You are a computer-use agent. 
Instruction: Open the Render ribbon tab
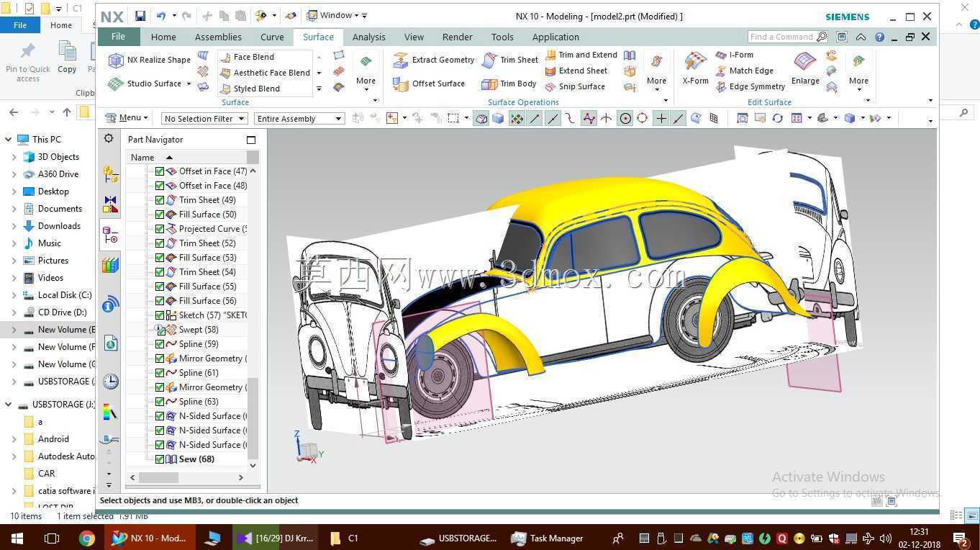tap(458, 37)
